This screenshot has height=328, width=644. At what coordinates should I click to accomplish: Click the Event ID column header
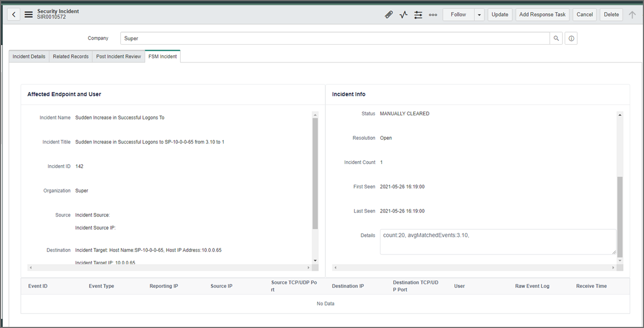pos(38,286)
